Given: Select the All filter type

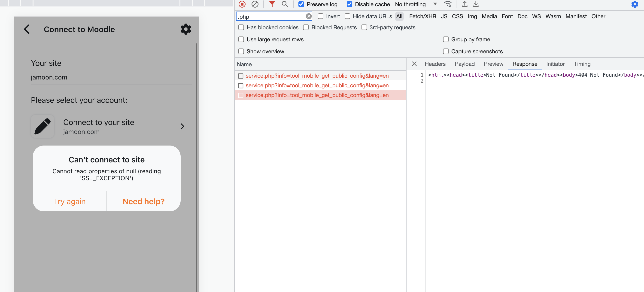Looking at the screenshot, I should 399,16.
